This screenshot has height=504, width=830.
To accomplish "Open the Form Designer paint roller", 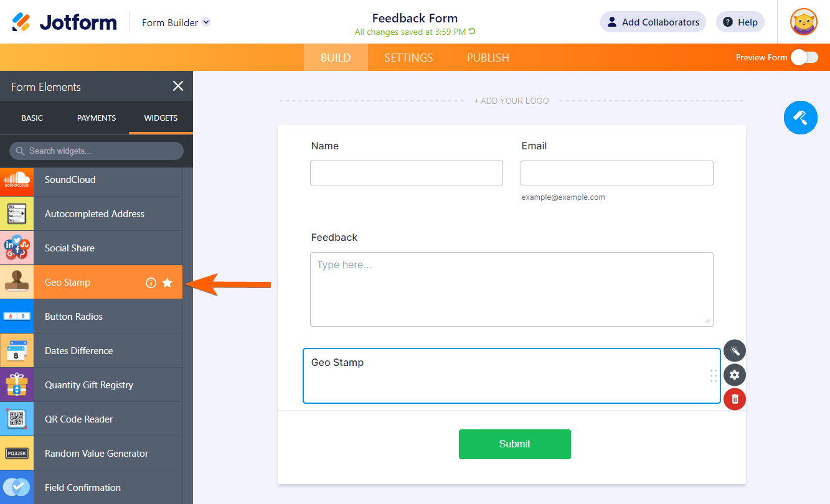I will tap(800, 117).
